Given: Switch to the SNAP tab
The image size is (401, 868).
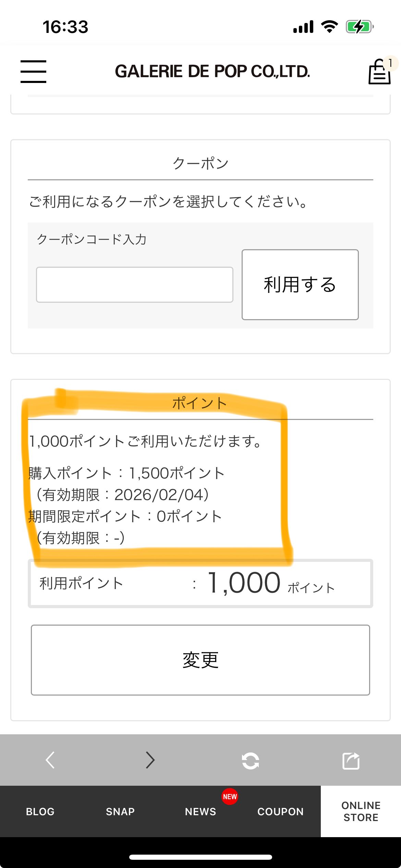Looking at the screenshot, I should (120, 811).
